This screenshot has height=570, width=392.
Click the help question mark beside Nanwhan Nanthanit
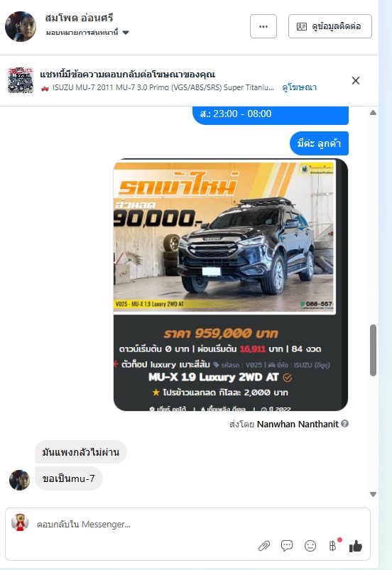click(345, 424)
